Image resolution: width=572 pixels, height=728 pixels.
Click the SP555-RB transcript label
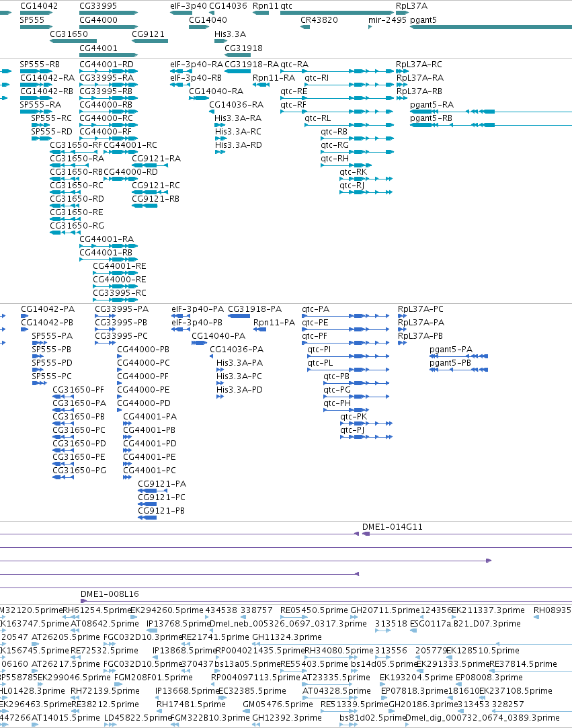coord(40,65)
